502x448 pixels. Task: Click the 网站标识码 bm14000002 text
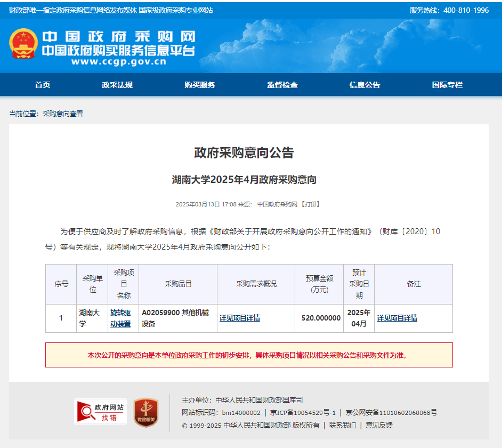pyautogui.click(x=221, y=413)
